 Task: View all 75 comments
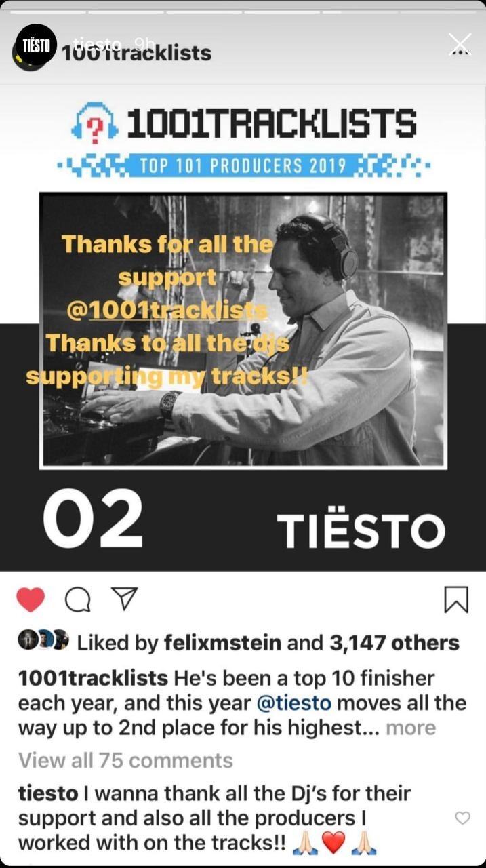pyautogui.click(x=125, y=761)
